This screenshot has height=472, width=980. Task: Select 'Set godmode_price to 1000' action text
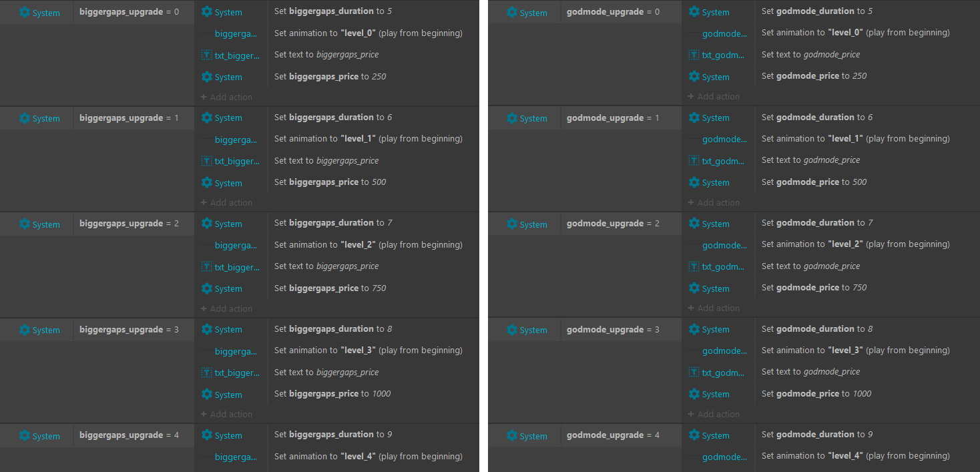(816, 394)
